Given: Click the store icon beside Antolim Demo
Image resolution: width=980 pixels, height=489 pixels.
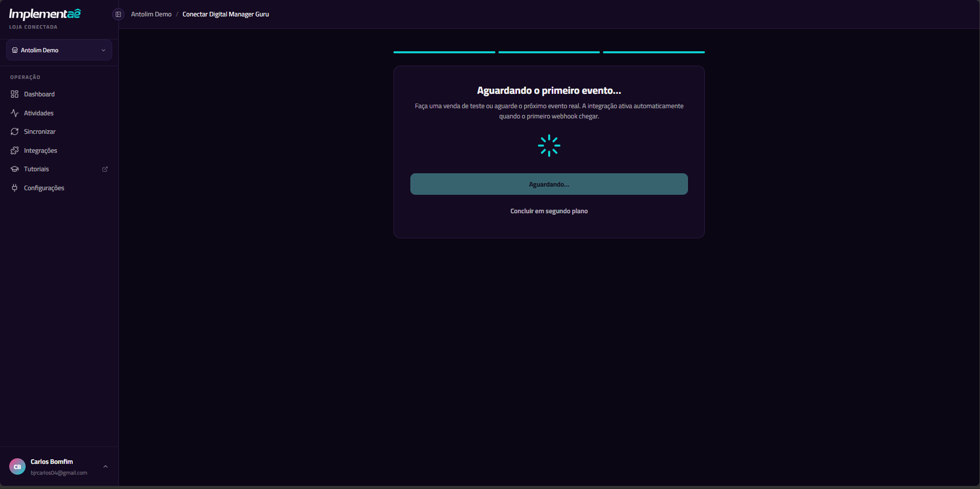Looking at the screenshot, I should (15, 50).
